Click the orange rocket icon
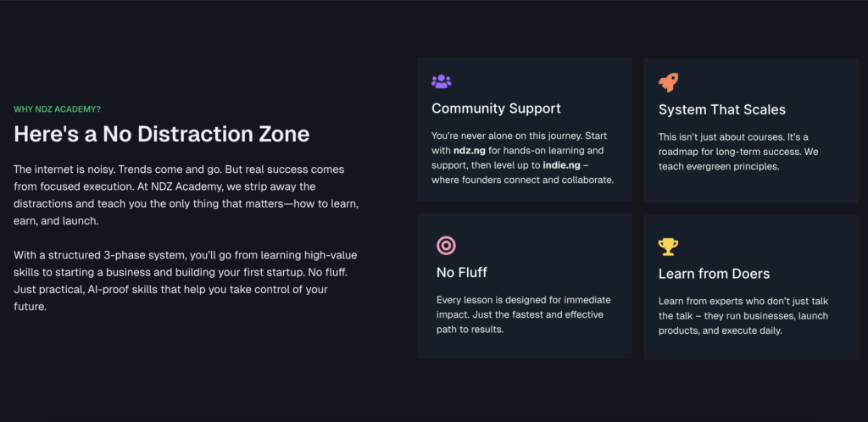868x422 pixels. tap(668, 82)
